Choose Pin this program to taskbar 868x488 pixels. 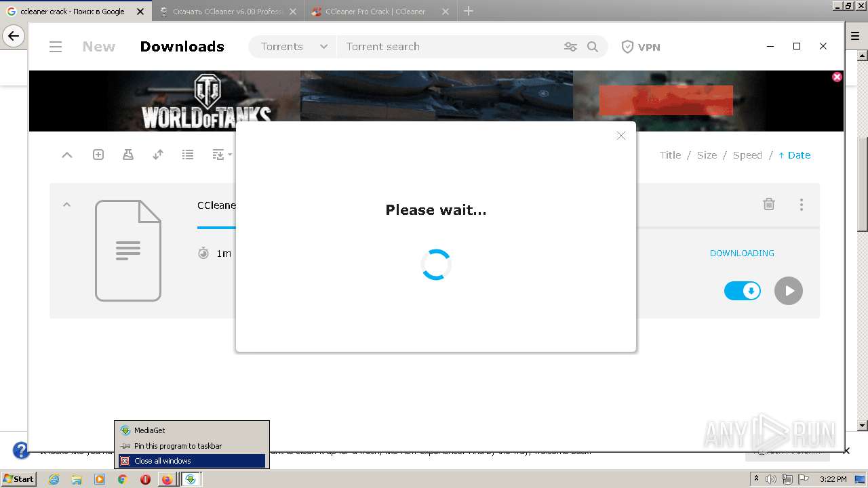(192, 446)
